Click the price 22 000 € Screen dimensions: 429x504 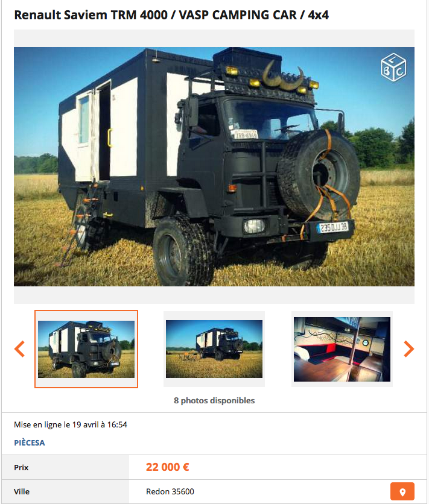tap(167, 467)
